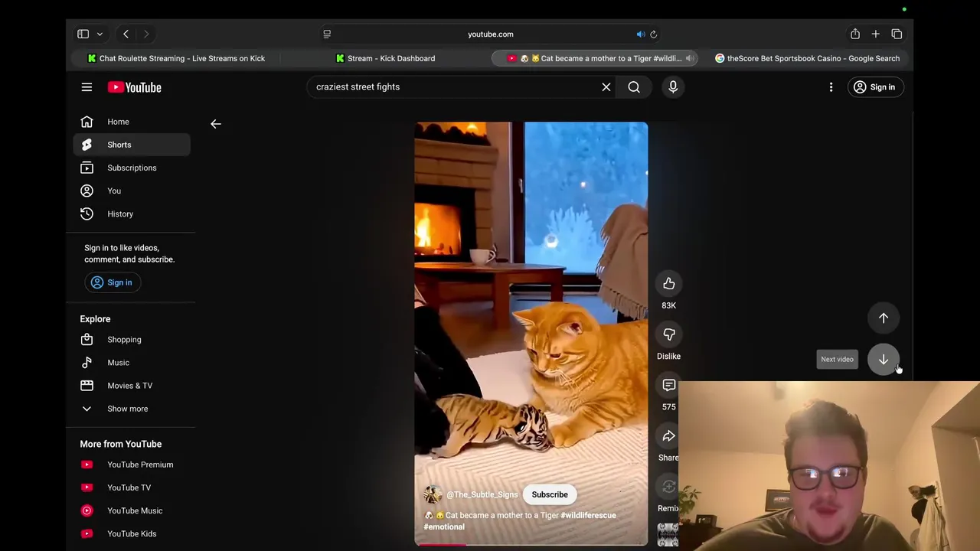Open YouTube Music link
Screen dimensions: 980x551
point(132,510)
